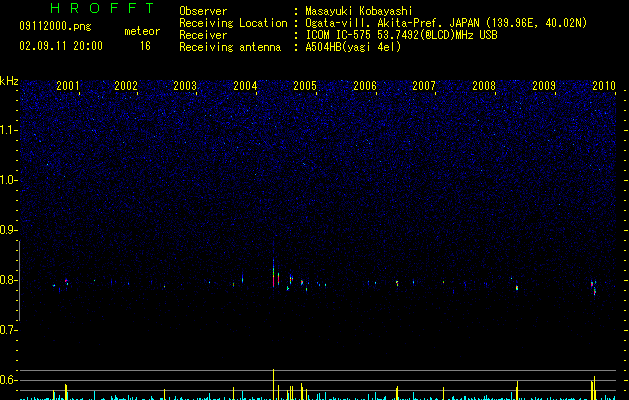The width and height of the screenshot is (629, 400).
Task: Click receiver value ICOM IC-575 53.7492 MHz
Action: point(401,35)
